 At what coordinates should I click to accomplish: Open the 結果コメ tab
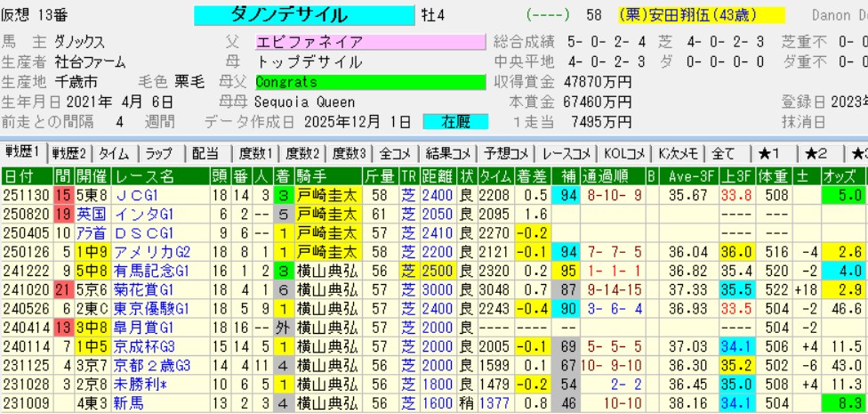click(x=447, y=152)
